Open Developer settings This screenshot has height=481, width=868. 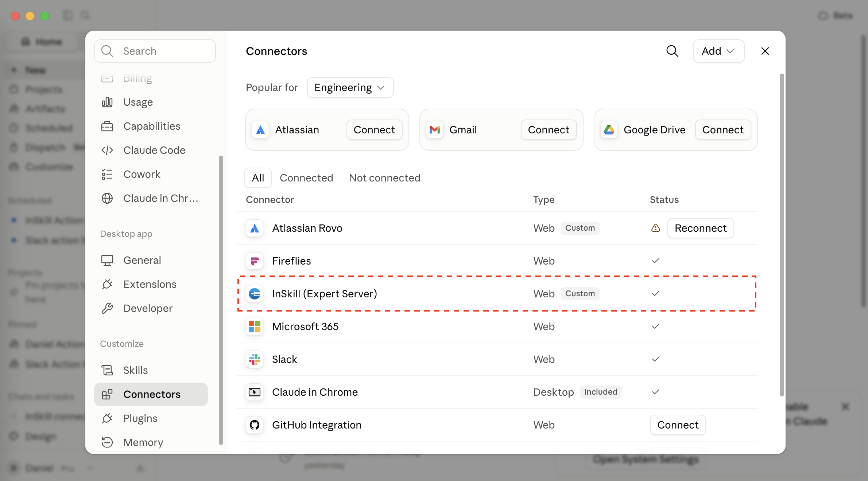pyautogui.click(x=151, y=308)
